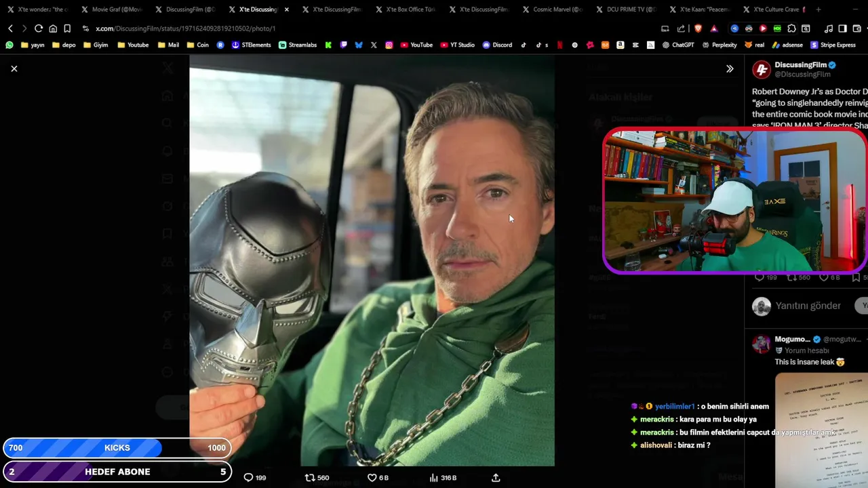868x488 pixels.
Task: Switch to X'te Culture Crave tab
Action: pyautogui.click(x=774, y=9)
